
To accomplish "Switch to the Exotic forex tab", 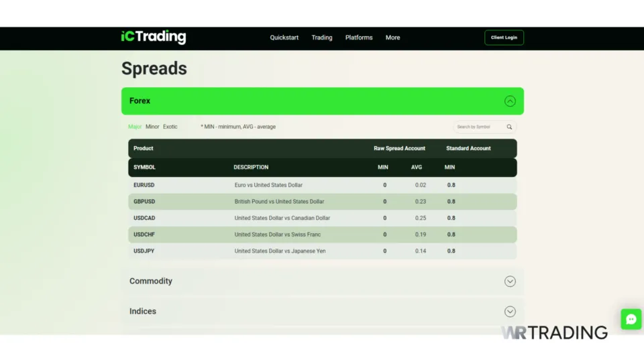I will [x=170, y=127].
